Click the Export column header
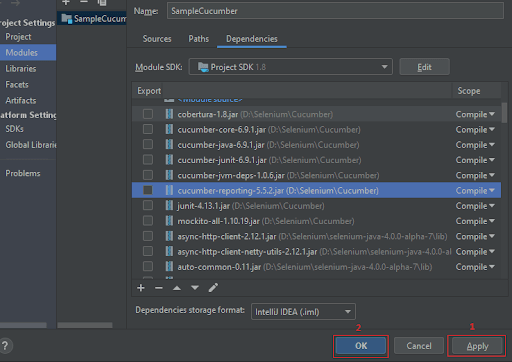512x362 pixels. (148, 91)
